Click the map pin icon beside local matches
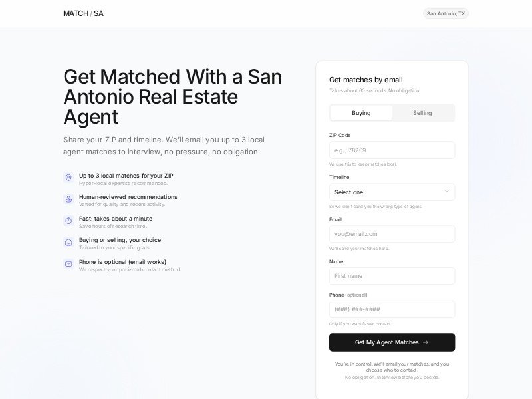532x399 pixels. (68, 178)
